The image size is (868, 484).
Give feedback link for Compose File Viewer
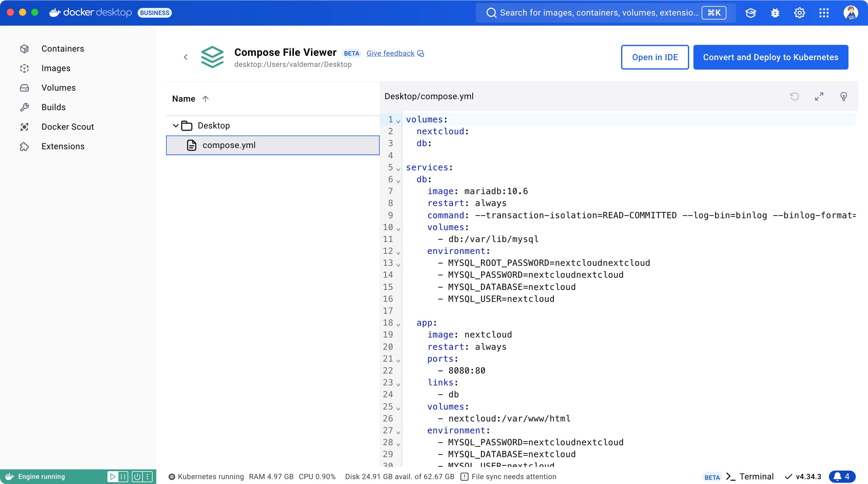390,53
